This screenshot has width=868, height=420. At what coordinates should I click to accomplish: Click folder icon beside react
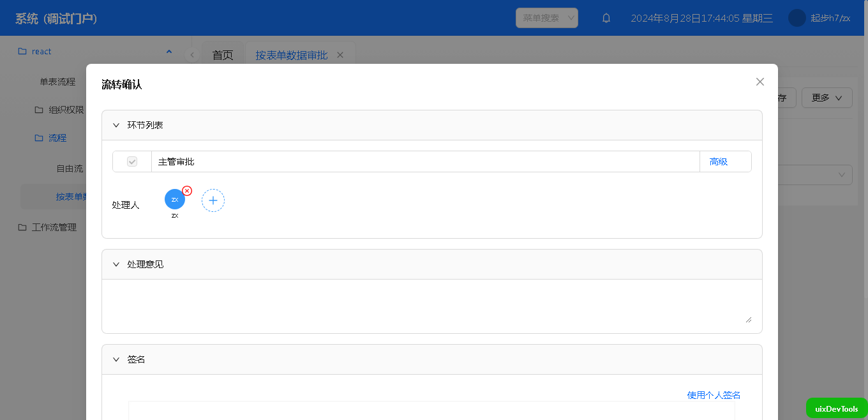(22, 51)
